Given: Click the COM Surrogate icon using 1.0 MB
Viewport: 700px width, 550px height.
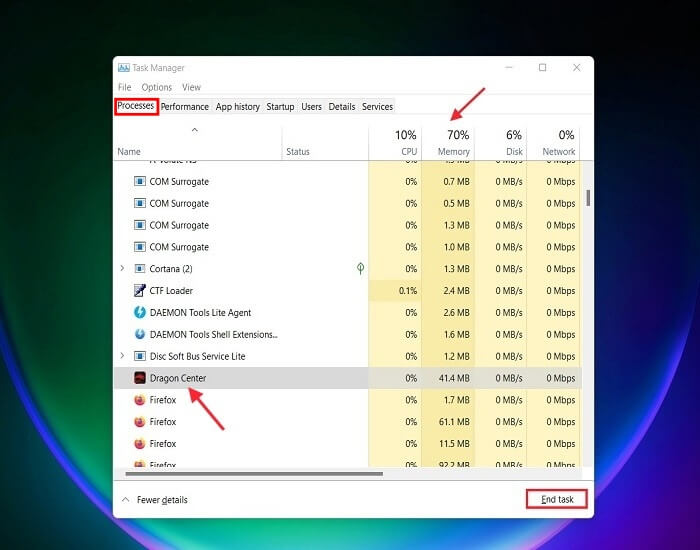Looking at the screenshot, I should tap(140, 247).
